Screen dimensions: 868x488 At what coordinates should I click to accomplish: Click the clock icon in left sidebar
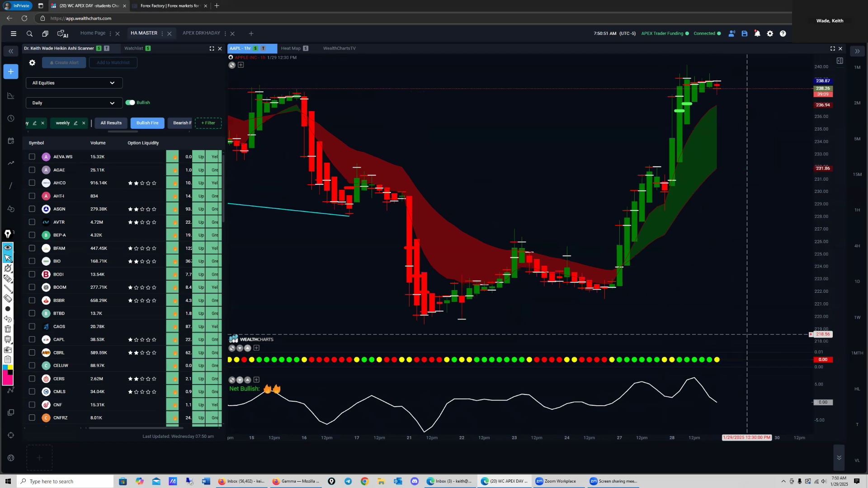(x=11, y=118)
